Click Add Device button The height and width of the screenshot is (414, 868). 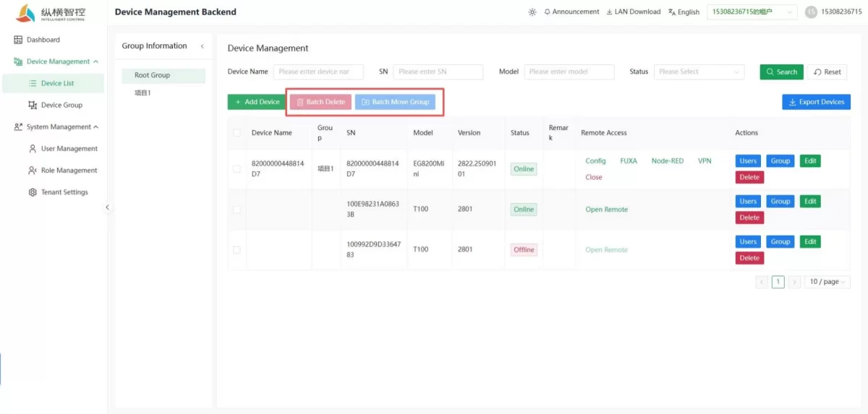(x=257, y=102)
